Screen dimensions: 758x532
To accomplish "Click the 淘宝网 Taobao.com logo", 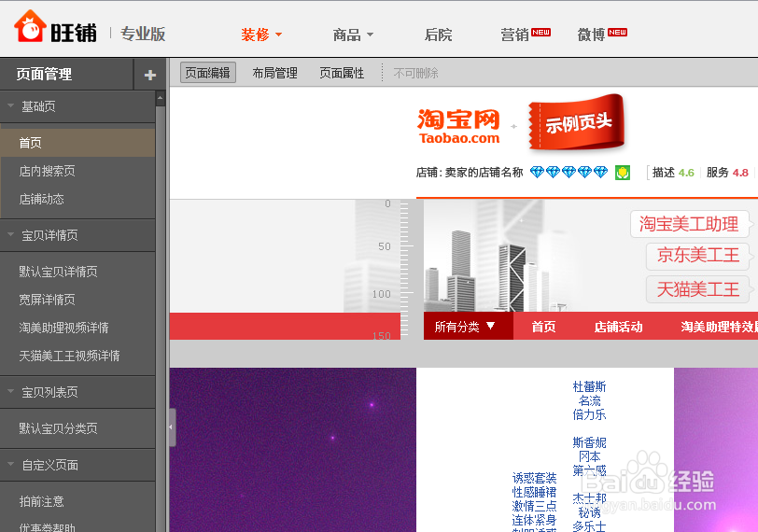I will [458, 127].
